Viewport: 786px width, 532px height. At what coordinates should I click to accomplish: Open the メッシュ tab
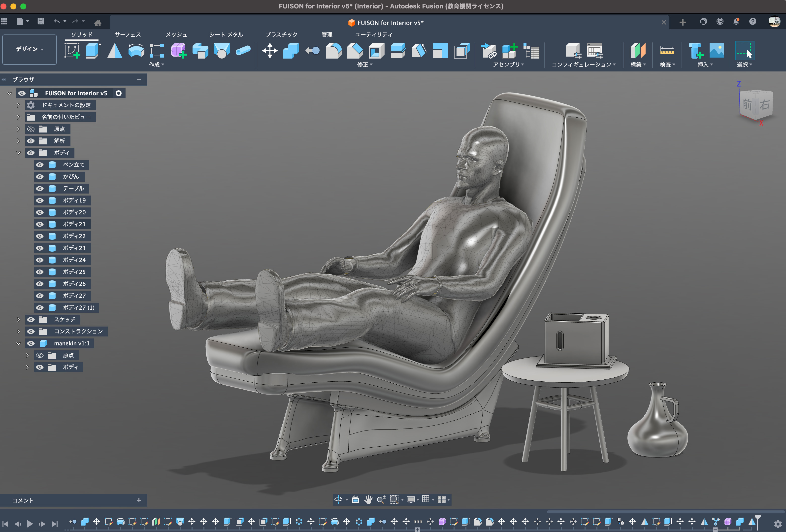point(176,34)
